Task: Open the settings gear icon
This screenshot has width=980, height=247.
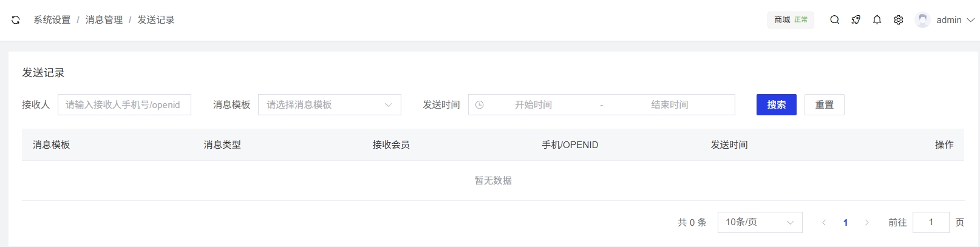Action: [x=899, y=20]
